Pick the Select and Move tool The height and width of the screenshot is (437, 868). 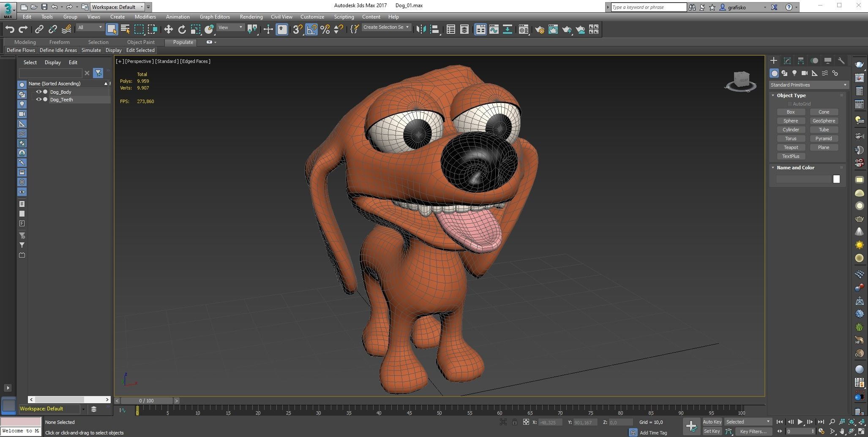pos(169,29)
